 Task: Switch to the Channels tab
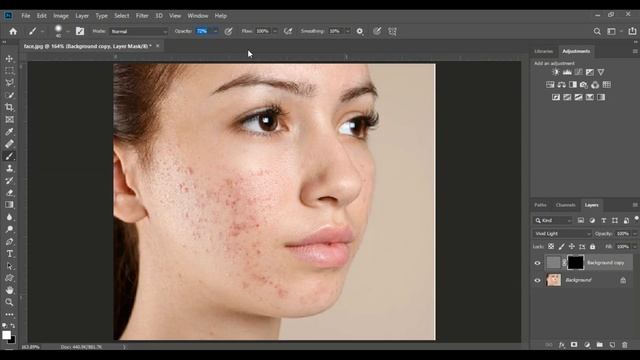click(565, 205)
